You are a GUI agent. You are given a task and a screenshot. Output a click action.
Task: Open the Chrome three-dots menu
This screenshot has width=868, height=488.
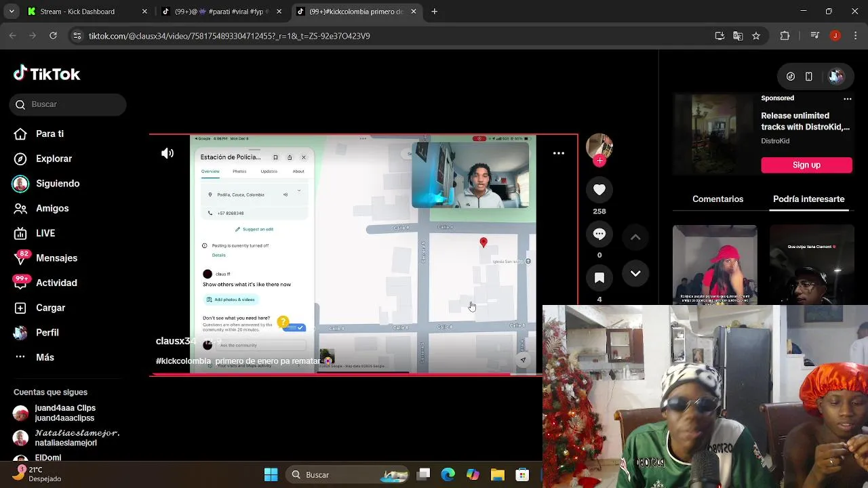point(854,36)
